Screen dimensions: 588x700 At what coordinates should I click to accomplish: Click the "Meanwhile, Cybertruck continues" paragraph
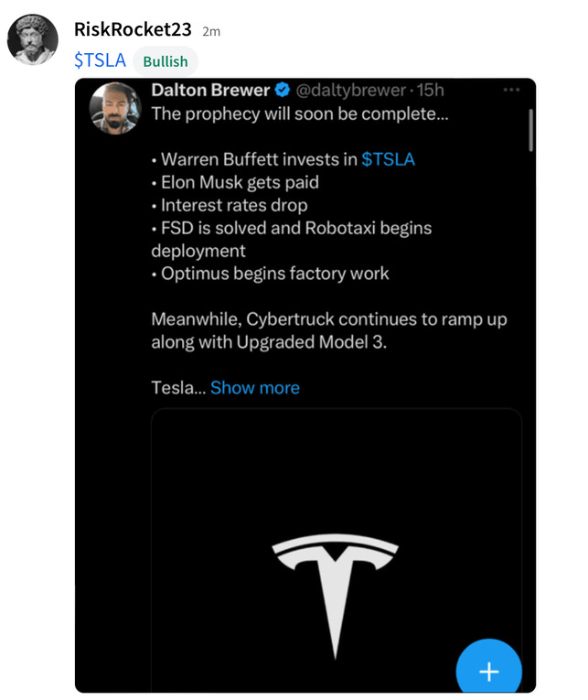coord(329,330)
